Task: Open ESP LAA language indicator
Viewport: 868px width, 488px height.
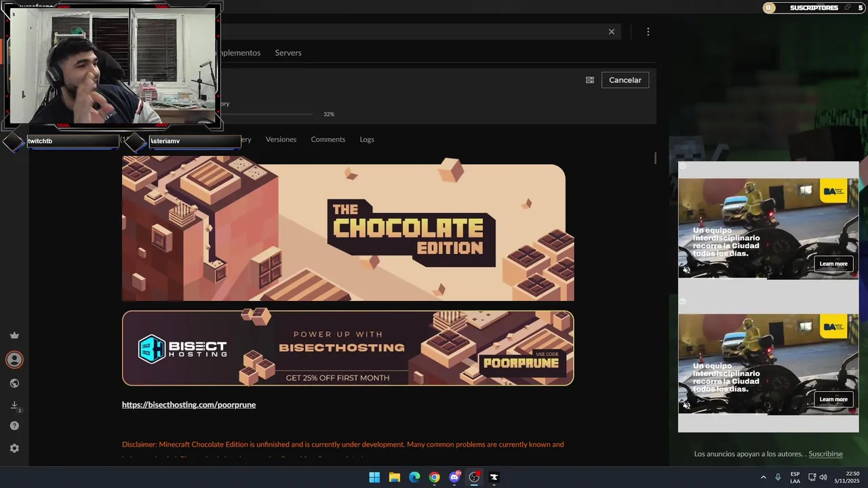Action: coord(795,477)
